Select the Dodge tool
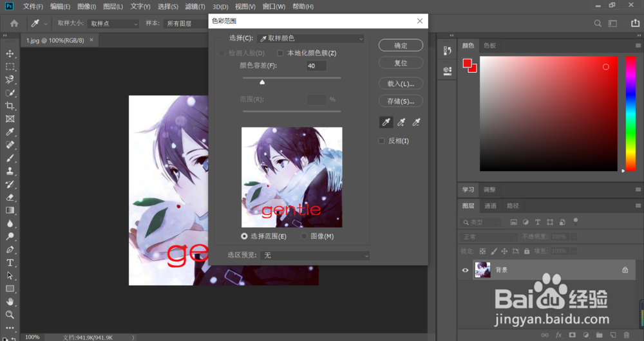Viewport: 644px width, 341px height. (x=10, y=236)
